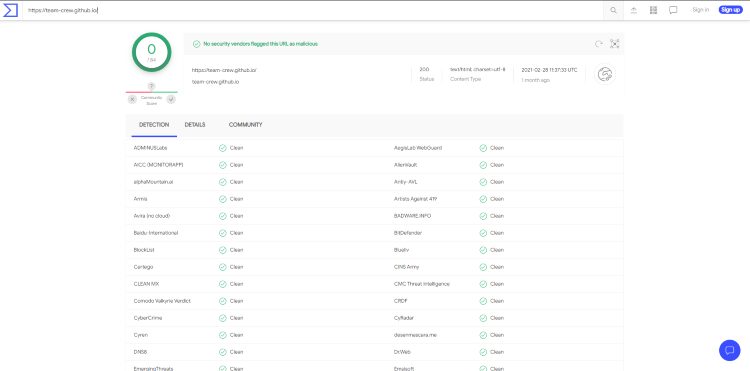
Task: Click the Clean check icon for AegisLab WebGuard
Action: pyautogui.click(x=483, y=148)
